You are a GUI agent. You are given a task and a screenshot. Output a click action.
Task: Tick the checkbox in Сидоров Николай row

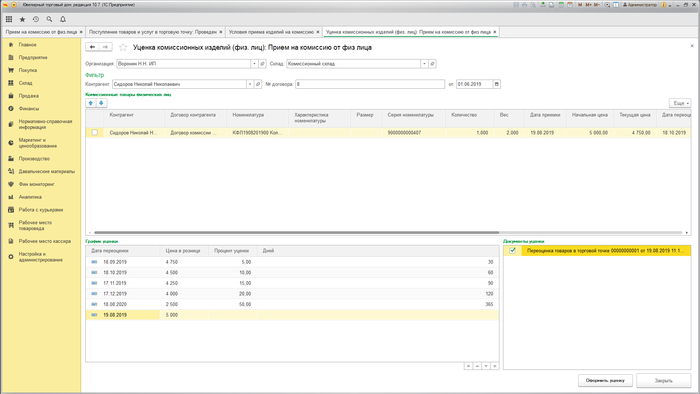[95, 133]
